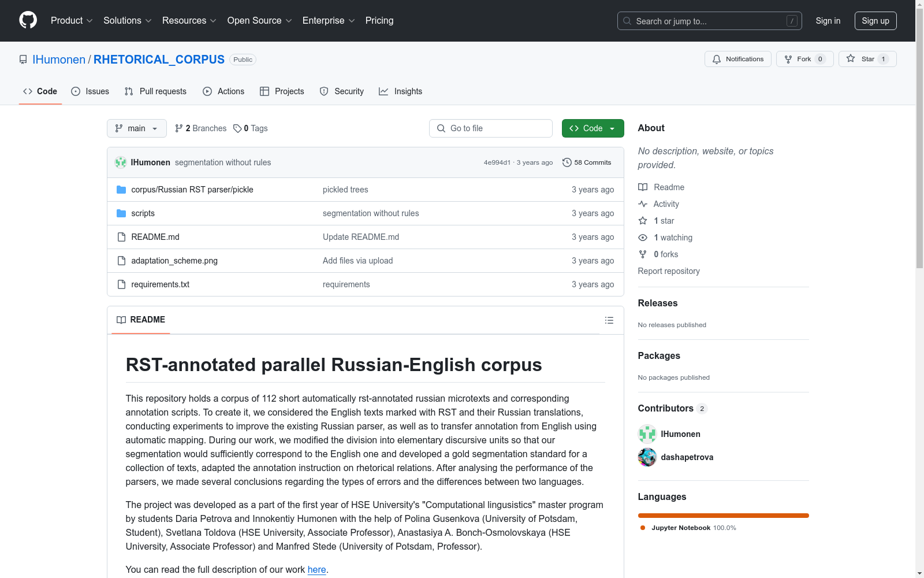Click Sign in
The width and height of the screenshot is (924, 578).
click(x=828, y=21)
